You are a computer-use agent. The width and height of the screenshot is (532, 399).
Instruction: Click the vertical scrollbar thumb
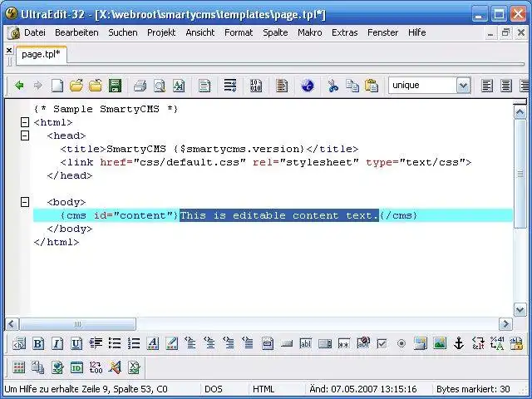point(520,174)
